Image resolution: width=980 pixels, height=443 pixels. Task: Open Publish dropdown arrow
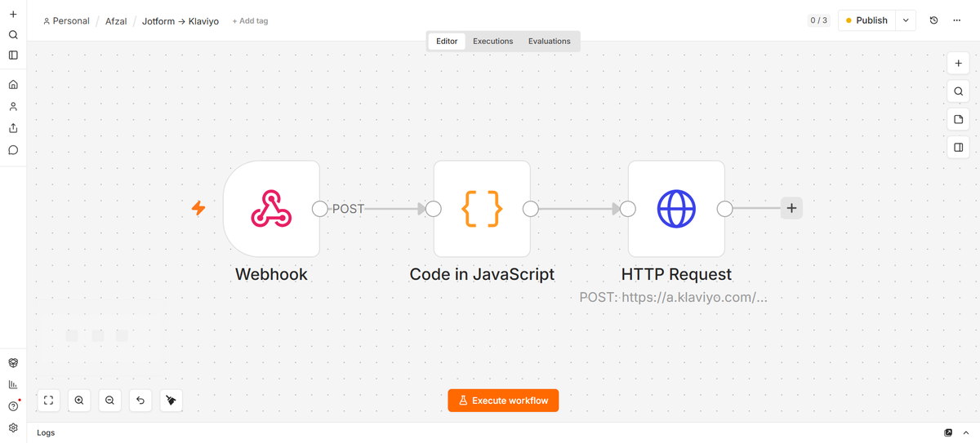click(x=906, y=20)
